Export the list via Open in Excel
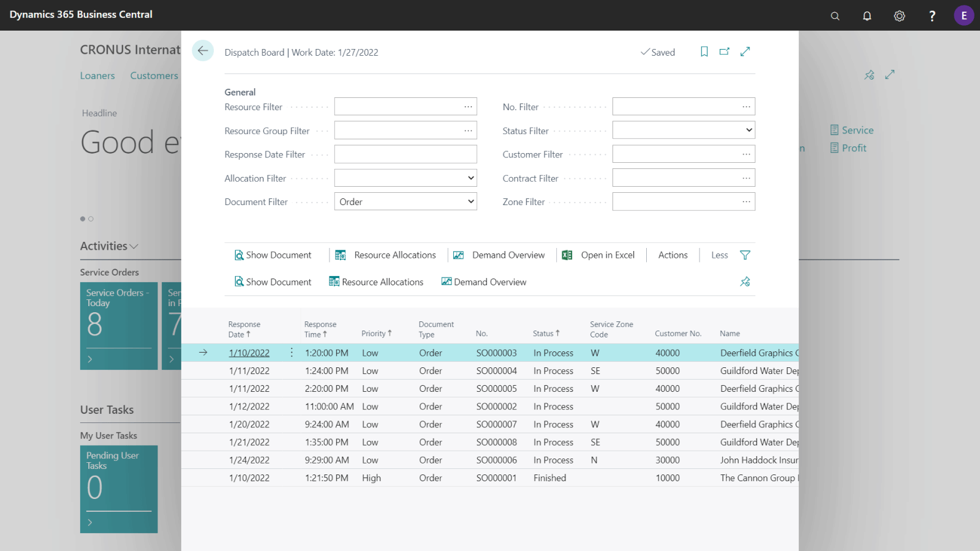 click(x=607, y=255)
